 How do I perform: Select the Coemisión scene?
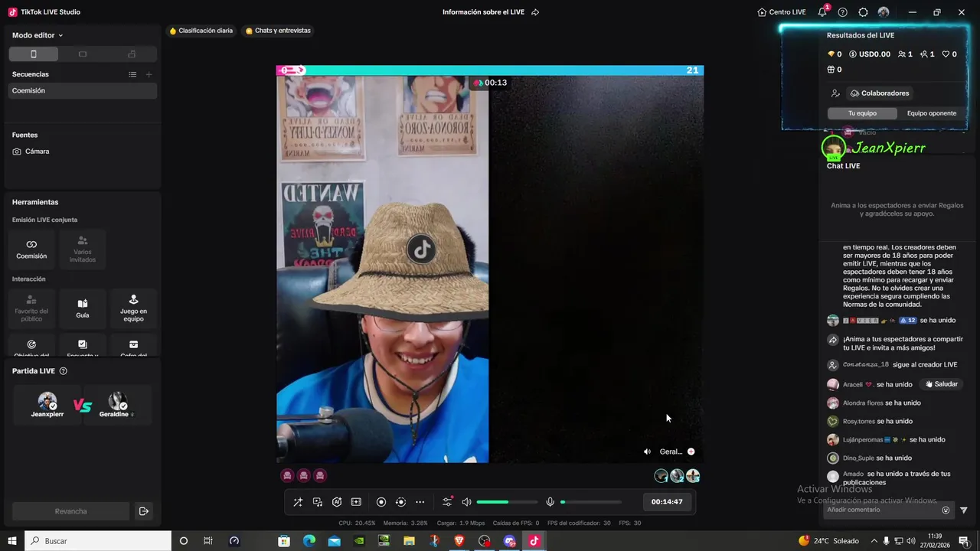83,90
